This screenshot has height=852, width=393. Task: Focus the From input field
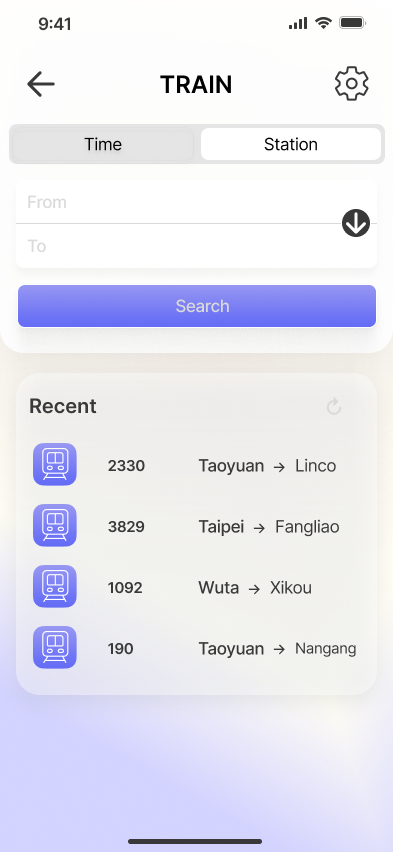coord(179,202)
